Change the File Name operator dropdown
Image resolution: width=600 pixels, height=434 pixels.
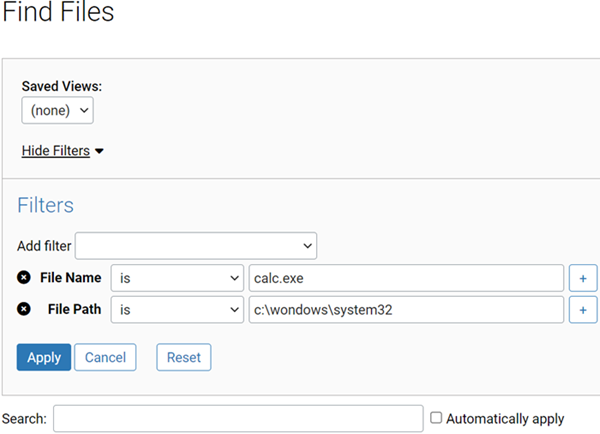tap(177, 277)
